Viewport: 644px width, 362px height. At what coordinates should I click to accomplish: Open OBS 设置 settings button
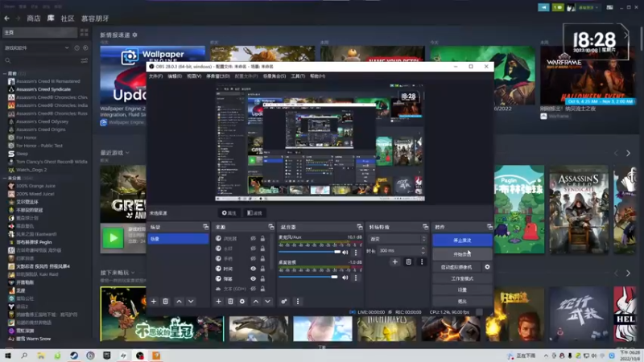click(462, 290)
